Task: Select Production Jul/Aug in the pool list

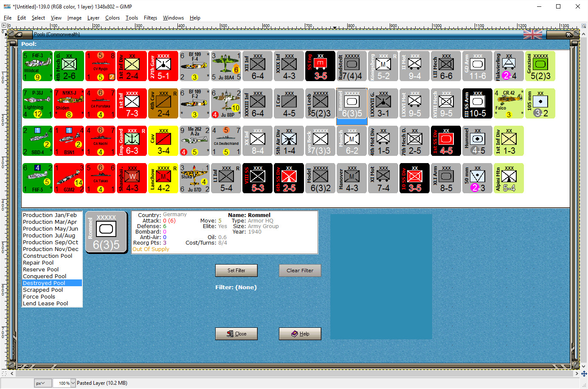Action: (x=49, y=236)
